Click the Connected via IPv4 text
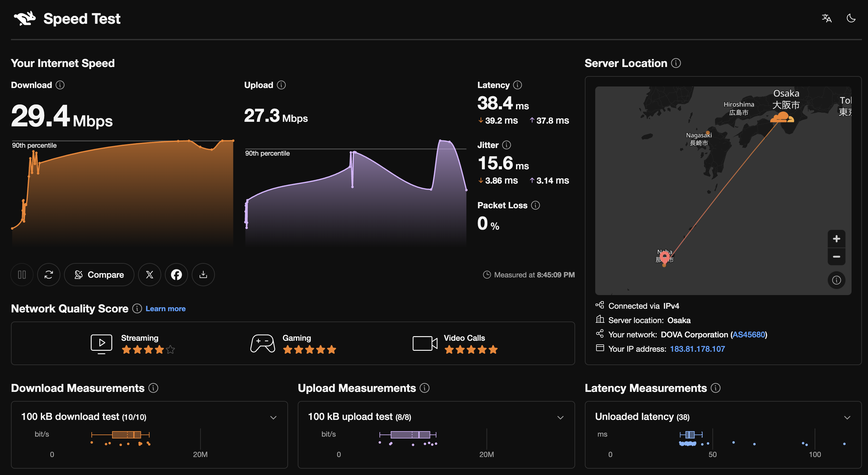Screen dimensions: 868x475 coord(644,306)
